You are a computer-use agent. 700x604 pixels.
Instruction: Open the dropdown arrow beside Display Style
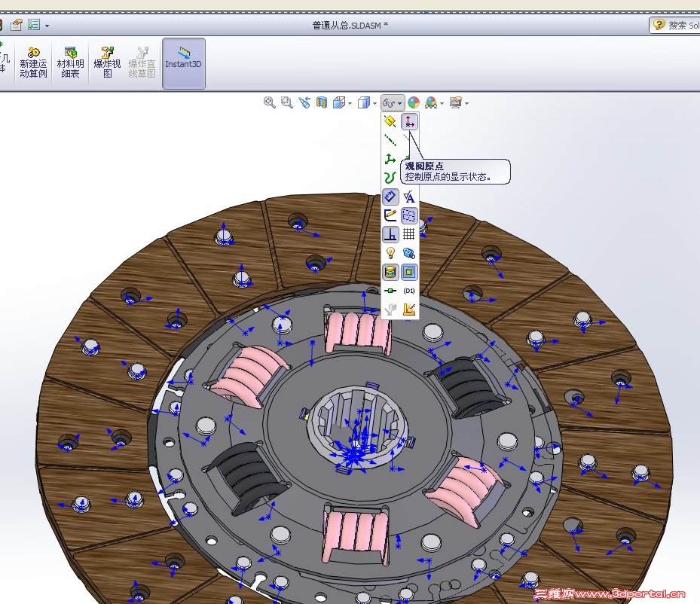coord(374,103)
